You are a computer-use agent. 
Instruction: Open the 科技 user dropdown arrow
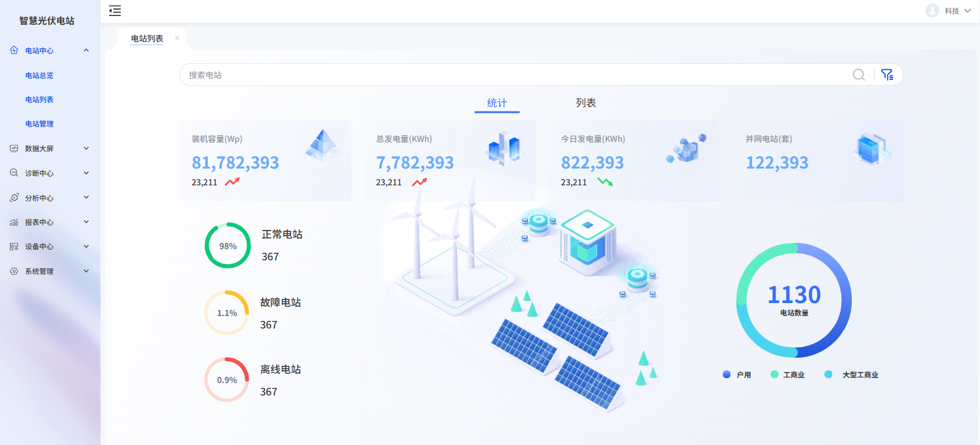pyautogui.click(x=968, y=11)
